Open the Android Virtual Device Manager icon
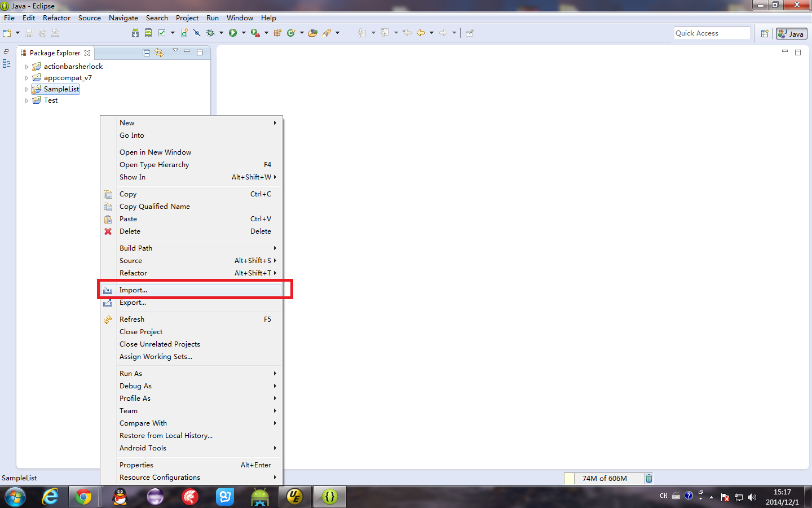 (x=148, y=33)
